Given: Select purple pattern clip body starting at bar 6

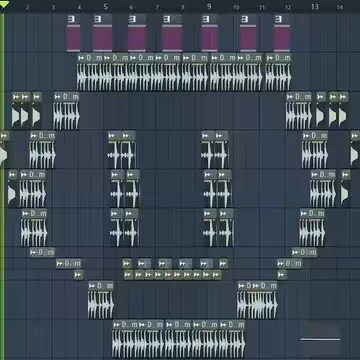Looking at the screenshot, I should tap(137, 38).
